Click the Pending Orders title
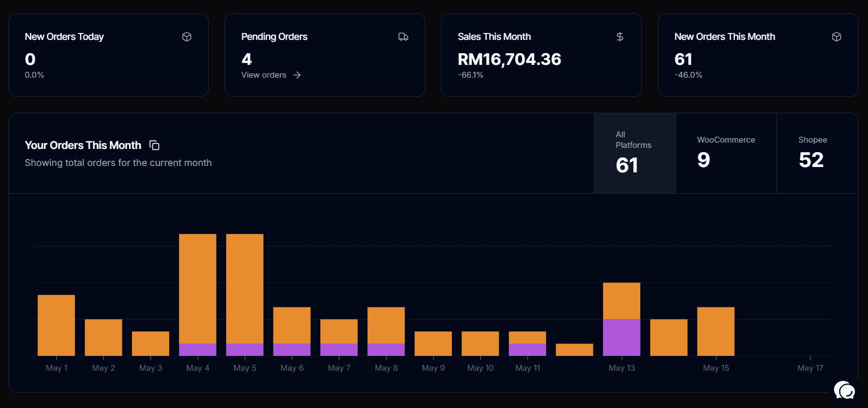 tap(274, 37)
